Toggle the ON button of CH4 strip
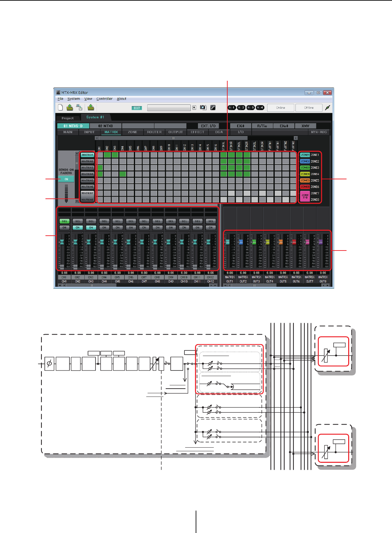 click(104, 227)
